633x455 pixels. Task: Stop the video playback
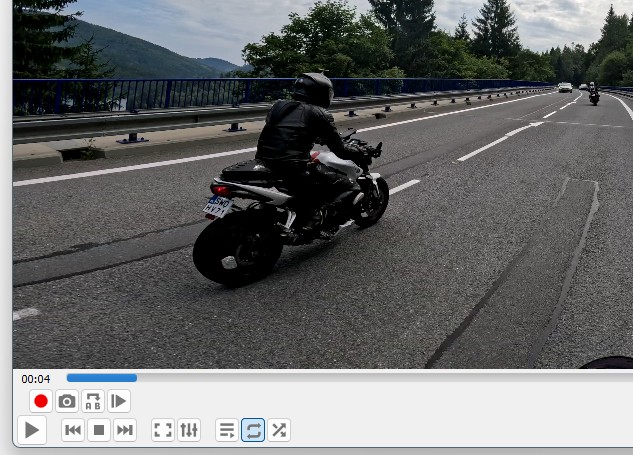point(99,430)
